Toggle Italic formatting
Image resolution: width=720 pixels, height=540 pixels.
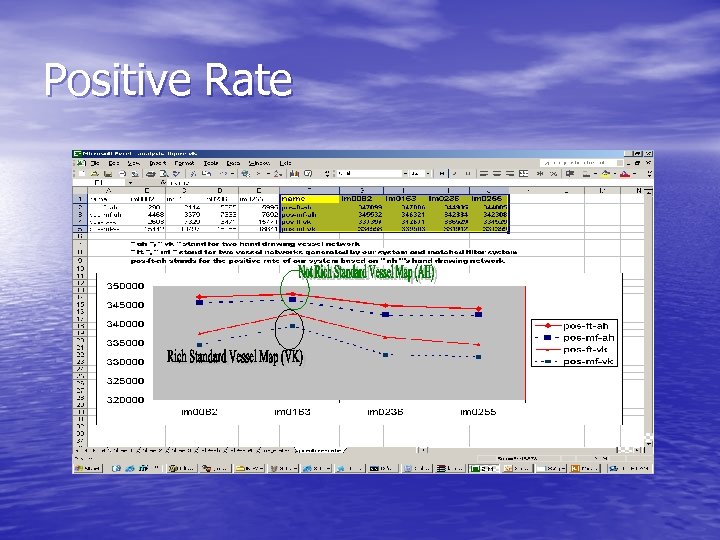click(455, 174)
